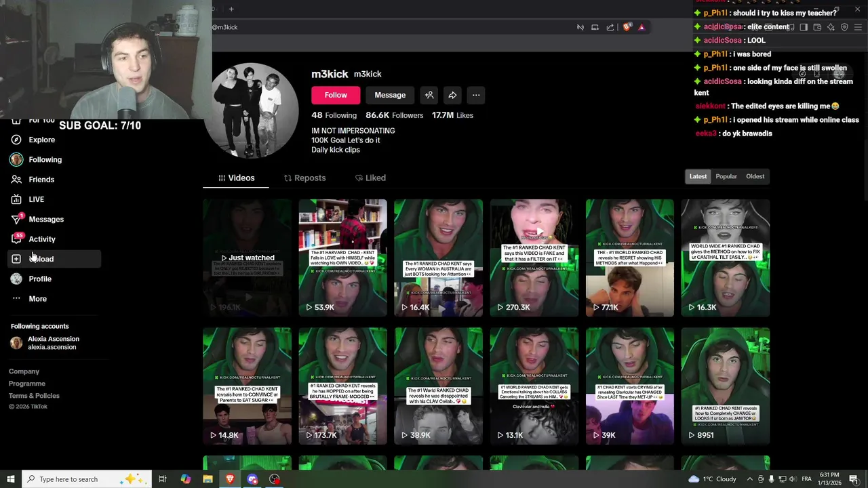Expand the More menu in sidebar
Image resolution: width=868 pixels, height=488 pixels.
coord(37,299)
